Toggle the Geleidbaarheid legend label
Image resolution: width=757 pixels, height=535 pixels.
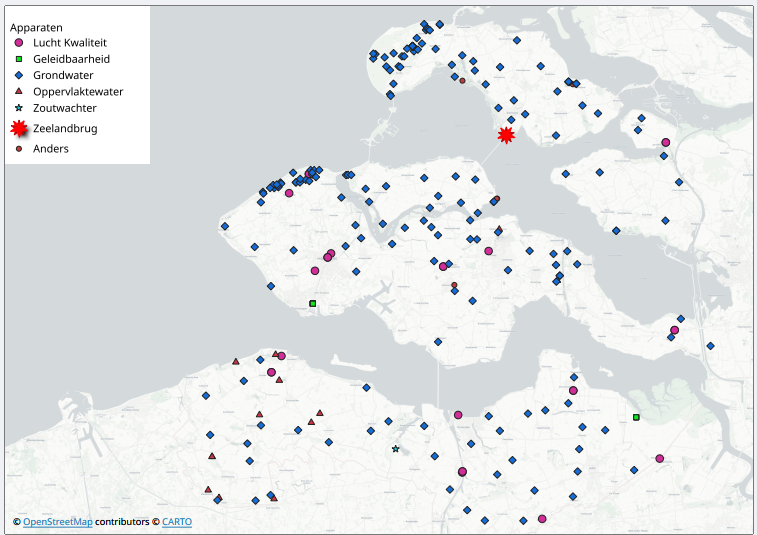pyautogui.click(x=71, y=59)
